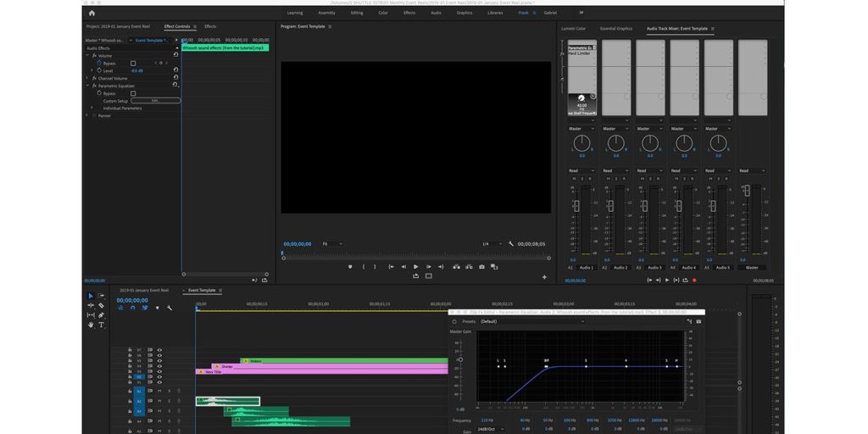Enable Bypass checkbox under Parametric Equalizer

(x=133, y=93)
